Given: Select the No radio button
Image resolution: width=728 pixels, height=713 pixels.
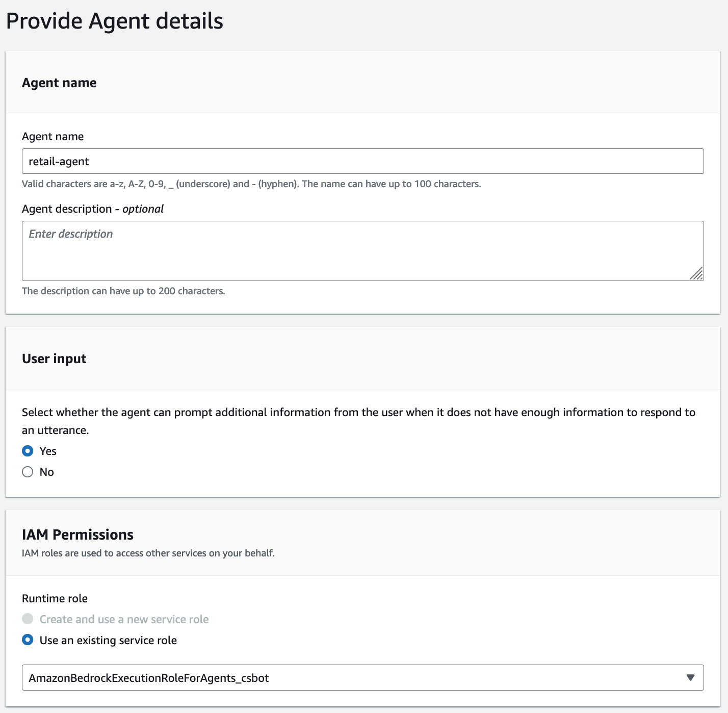Looking at the screenshot, I should pyautogui.click(x=28, y=472).
